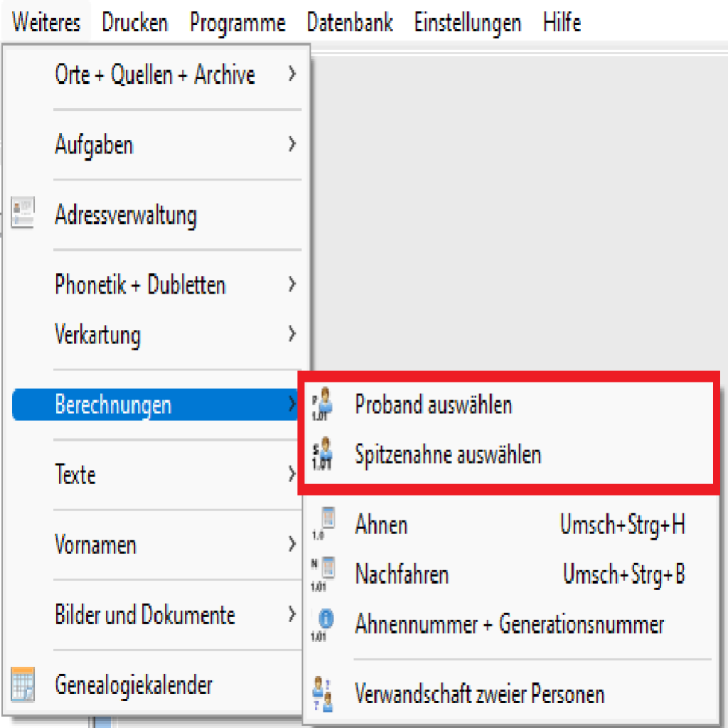Open the Verkartung submenu arrow
This screenshot has height=728, width=728.
pyautogui.click(x=292, y=333)
